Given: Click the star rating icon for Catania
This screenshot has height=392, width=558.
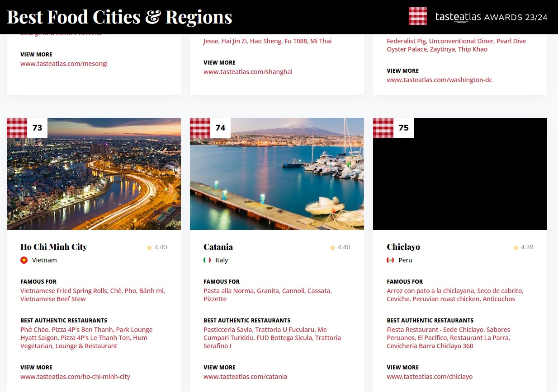Looking at the screenshot, I should (332, 247).
